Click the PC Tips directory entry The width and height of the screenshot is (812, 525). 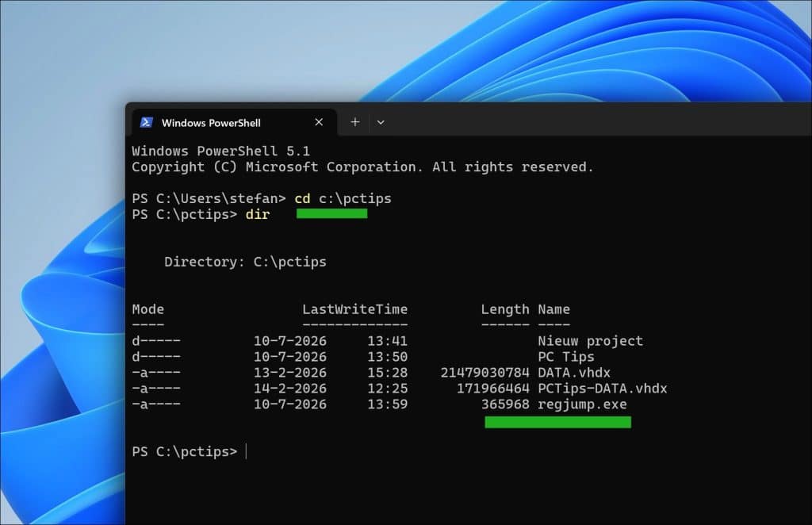pyautogui.click(x=566, y=357)
